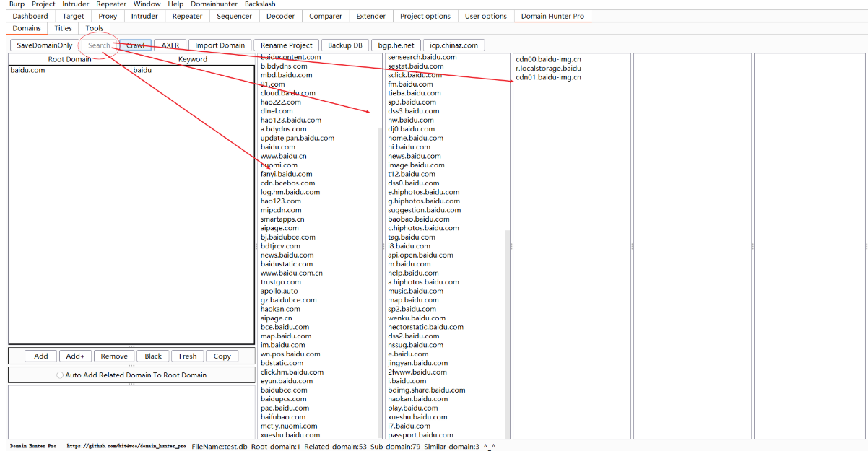This screenshot has height=451, width=868.
Task: Select news.baidu.com in sub-domain list
Action: (415, 156)
